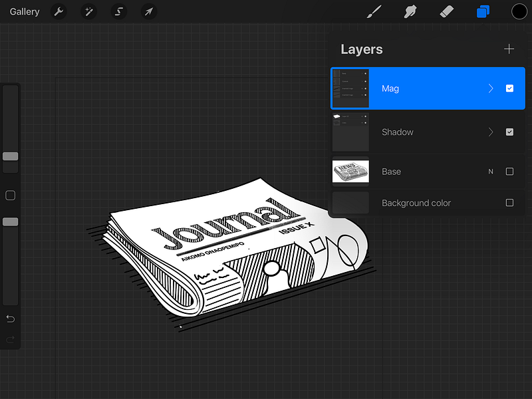Return to the Gallery
The image size is (532, 399).
(x=25, y=11)
